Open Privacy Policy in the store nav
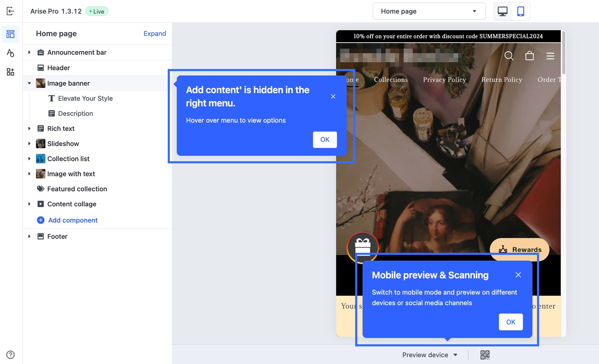599x364 pixels. (x=444, y=80)
